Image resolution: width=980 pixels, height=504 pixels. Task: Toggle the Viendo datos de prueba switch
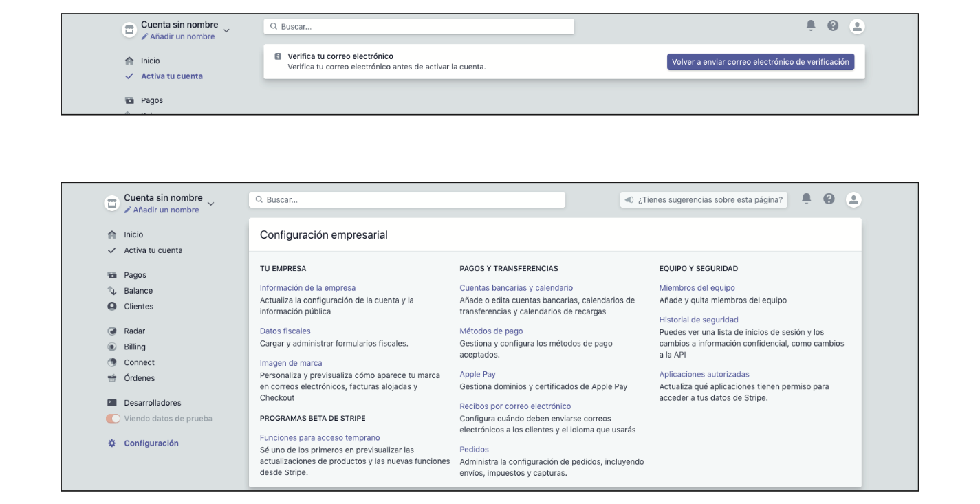click(x=113, y=419)
